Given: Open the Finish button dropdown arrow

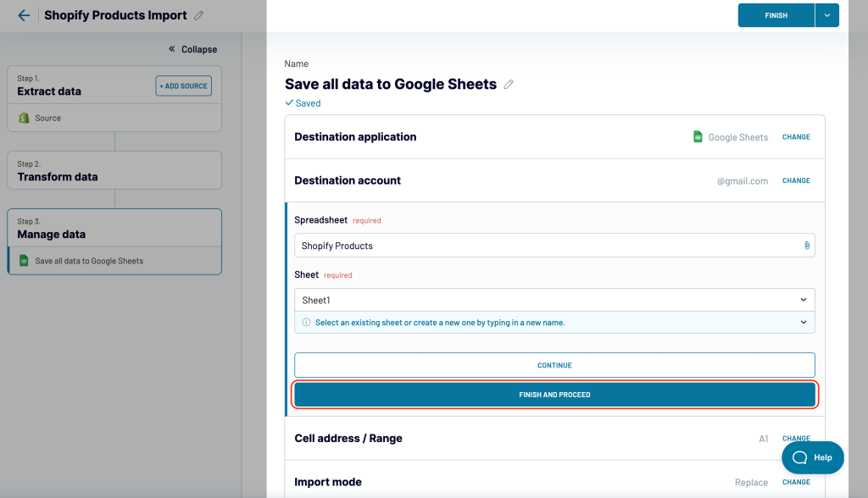Looking at the screenshot, I should [827, 15].
